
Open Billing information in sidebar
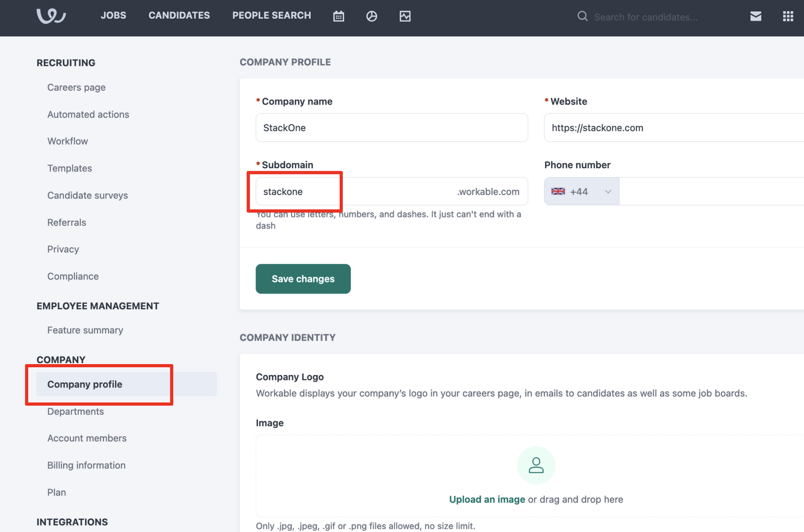coord(86,465)
